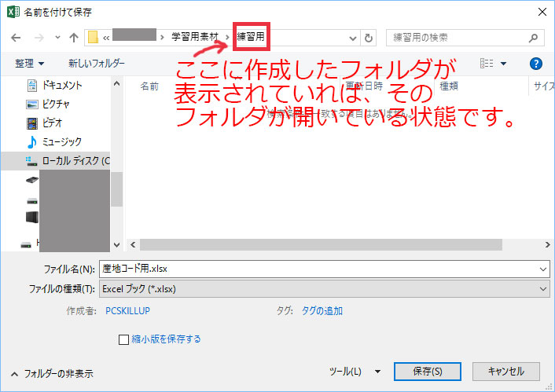Click the search magnifier icon
The height and width of the screenshot is (392, 555).
point(533,38)
